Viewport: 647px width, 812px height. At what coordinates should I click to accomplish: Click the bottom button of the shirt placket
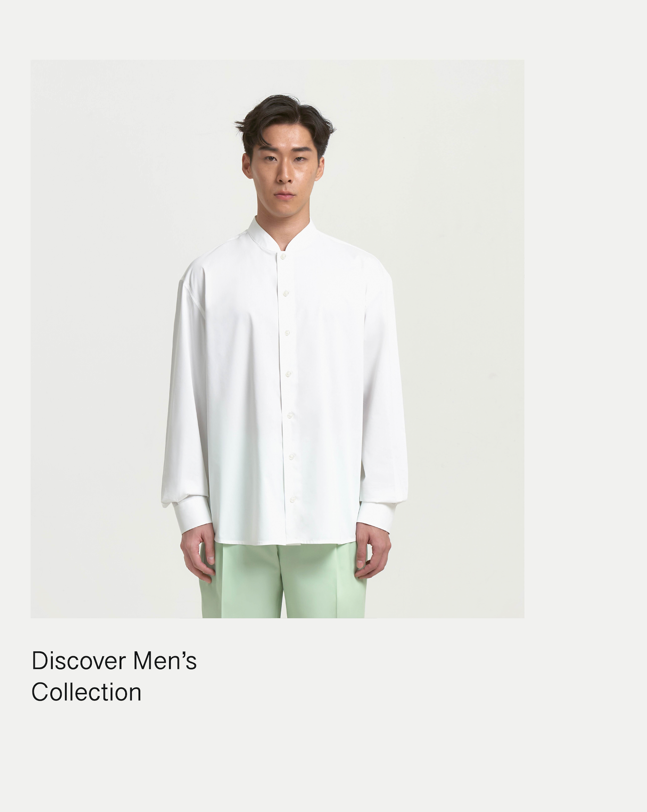coord(292,499)
